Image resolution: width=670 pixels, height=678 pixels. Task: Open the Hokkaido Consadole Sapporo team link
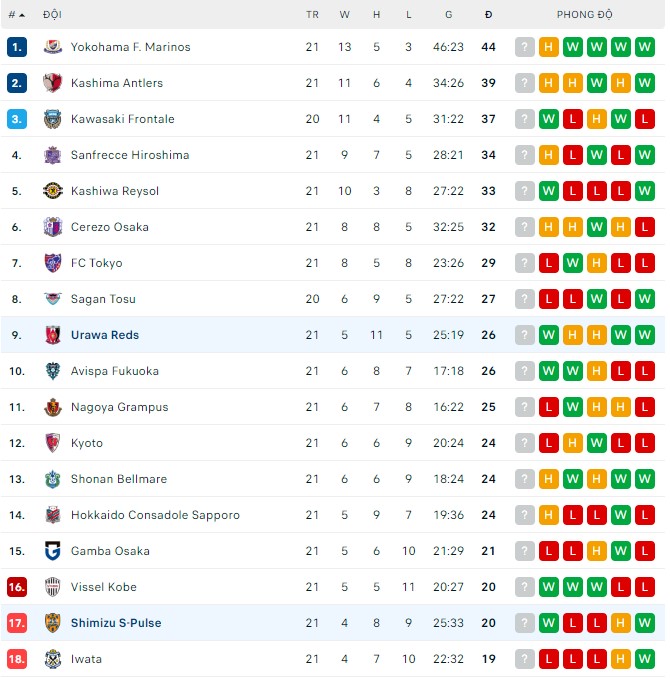[x=155, y=515]
